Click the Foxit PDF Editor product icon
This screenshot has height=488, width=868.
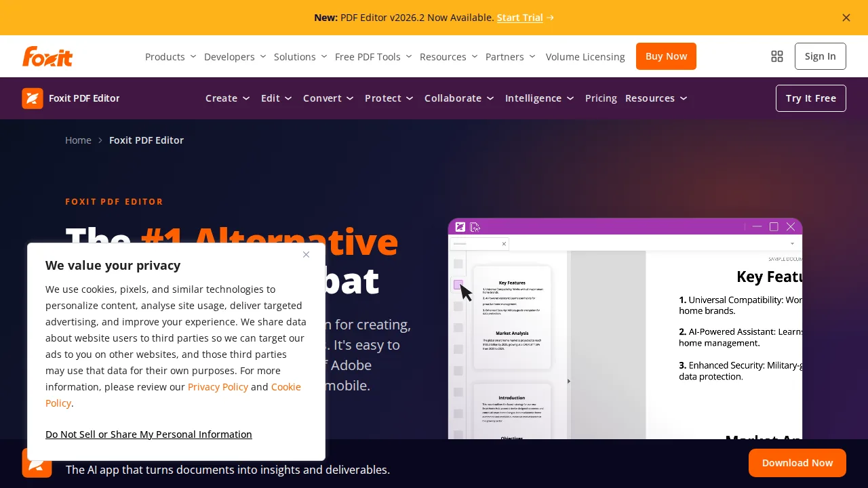pyautogui.click(x=33, y=98)
